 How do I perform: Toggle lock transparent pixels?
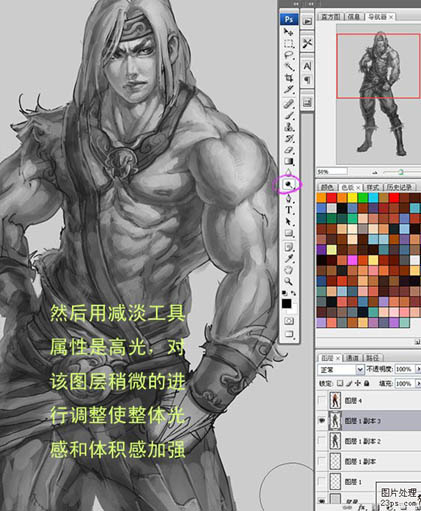click(340, 383)
